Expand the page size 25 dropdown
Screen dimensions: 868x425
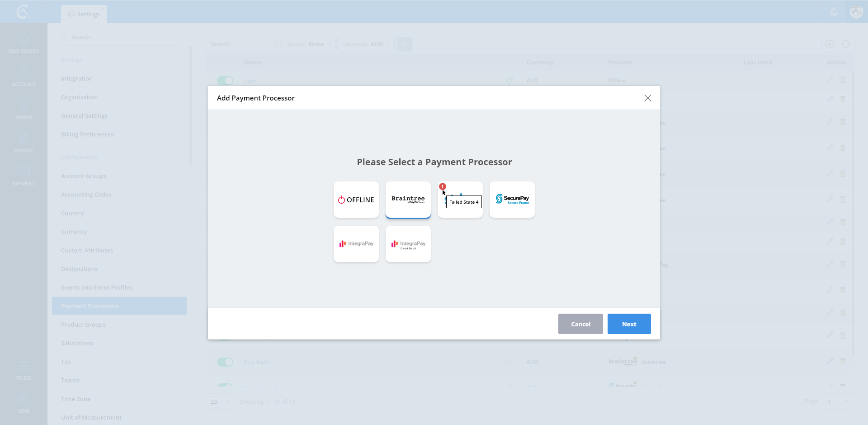220,401
